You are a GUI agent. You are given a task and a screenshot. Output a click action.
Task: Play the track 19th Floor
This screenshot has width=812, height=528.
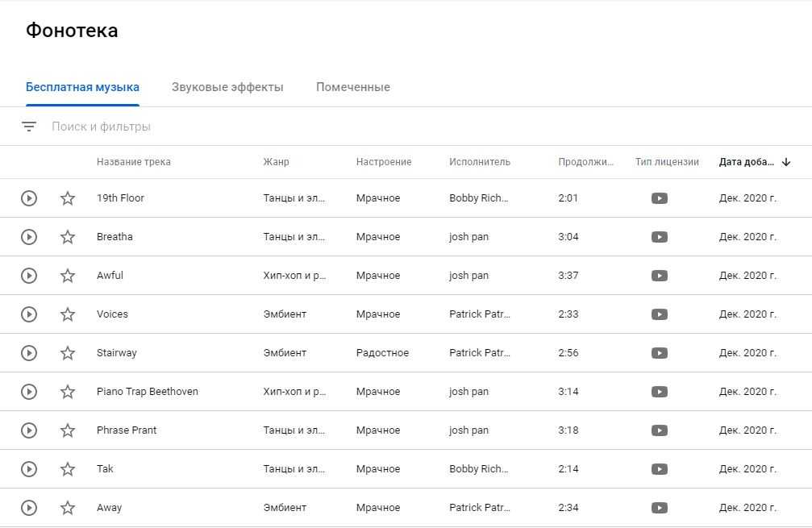coord(29,198)
